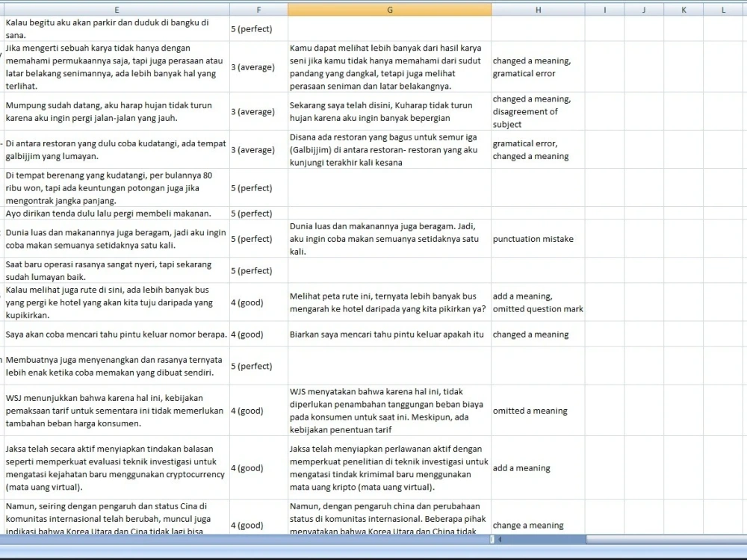
Task: Click the scrollbar left arrow
Action: [x=500, y=540]
